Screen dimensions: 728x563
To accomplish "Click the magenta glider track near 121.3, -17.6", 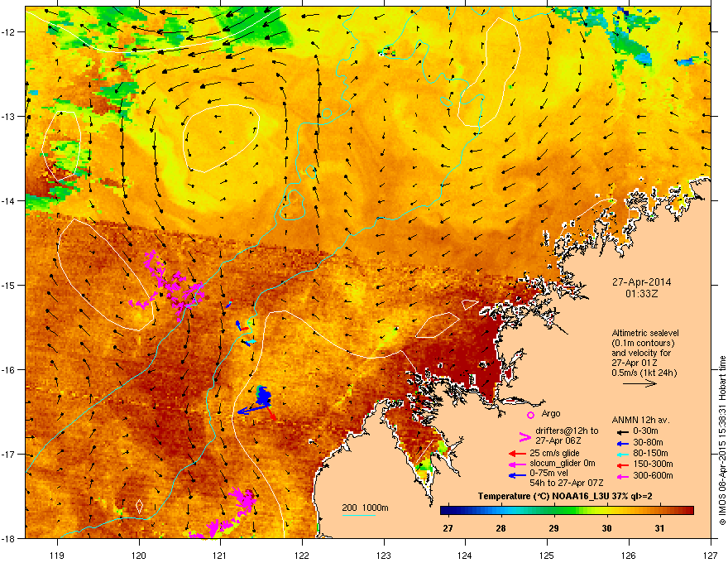I will (243, 499).
